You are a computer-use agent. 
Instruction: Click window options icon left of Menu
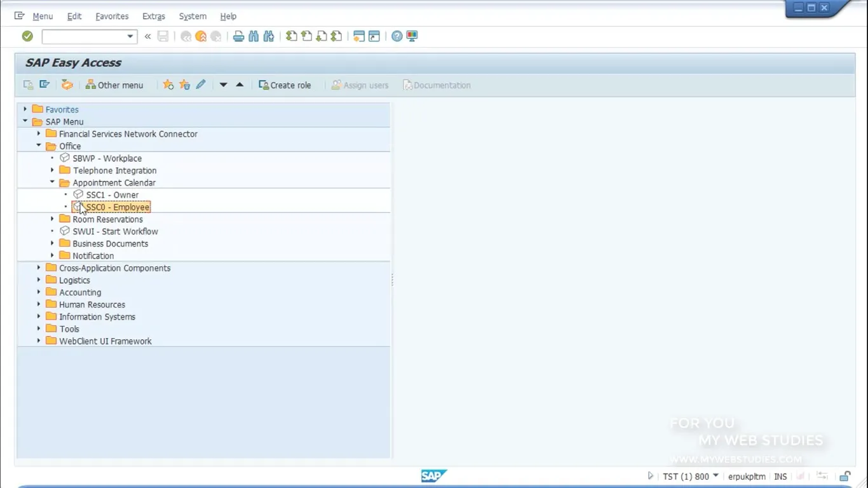[20, 16]
